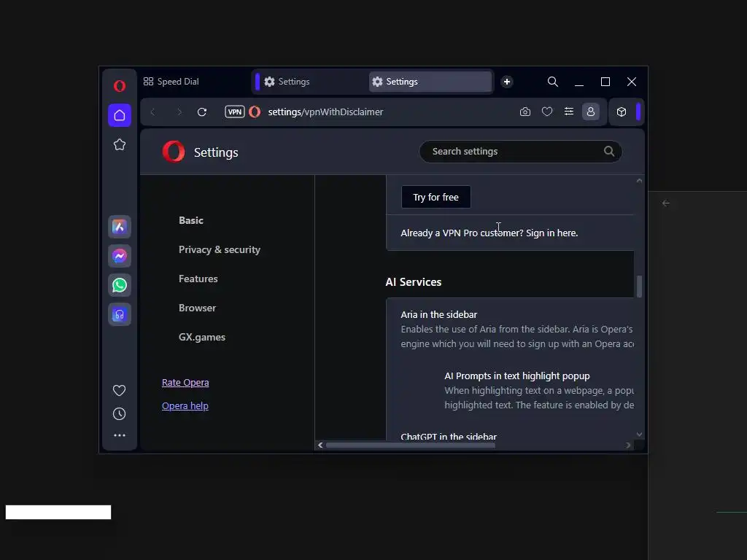Open the profile account icon
This screenshot has height=560, width=747.
coord(591,112)
